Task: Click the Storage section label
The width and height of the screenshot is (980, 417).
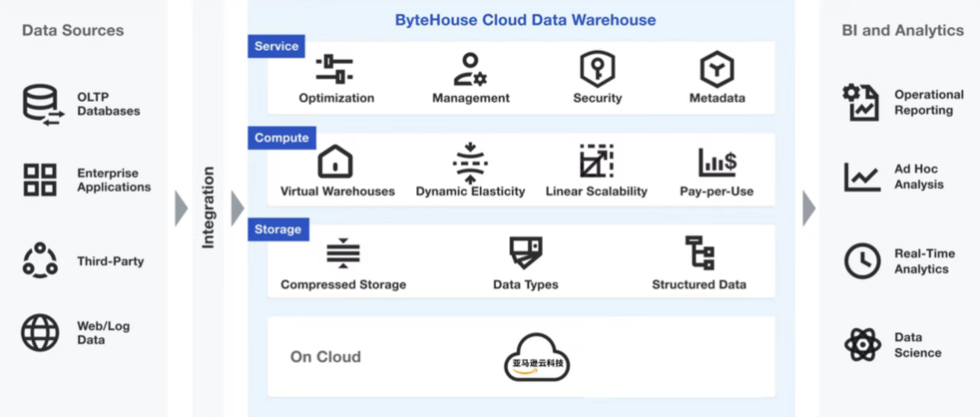Action: tap(278, 230)
